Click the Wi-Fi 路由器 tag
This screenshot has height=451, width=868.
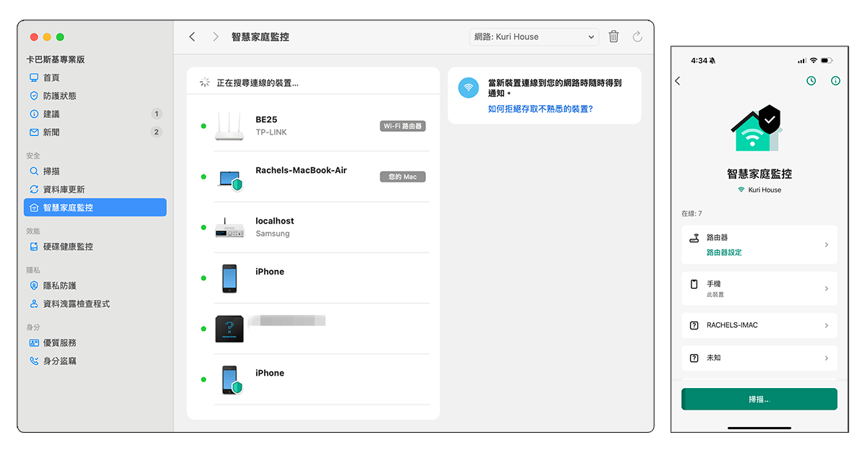(x=403, y=126)
